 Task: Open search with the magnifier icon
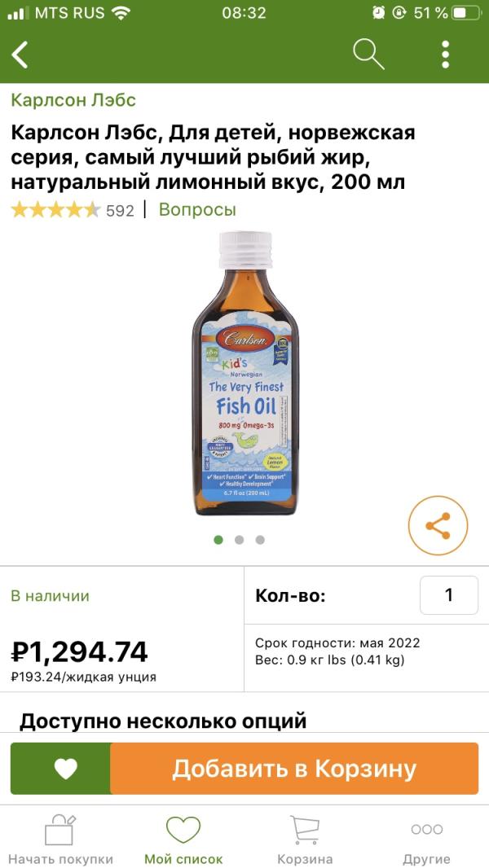368,55
